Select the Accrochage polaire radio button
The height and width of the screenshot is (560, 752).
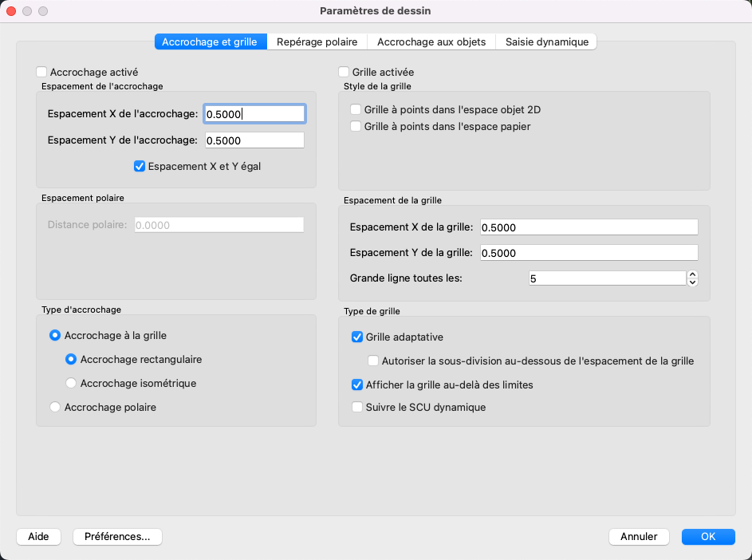55,407
